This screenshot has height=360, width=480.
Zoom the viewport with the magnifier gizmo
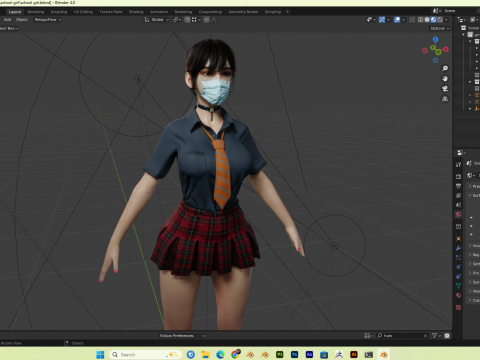click(x=445, y=68)
